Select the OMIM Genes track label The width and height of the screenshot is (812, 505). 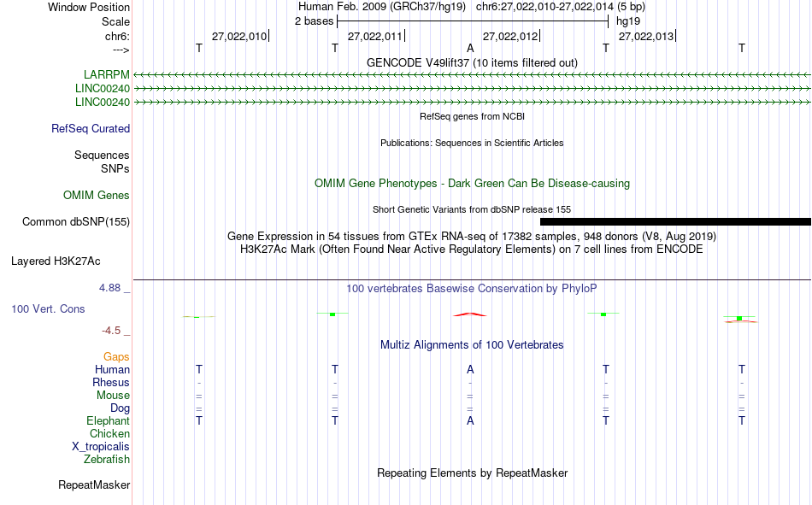tap(97, 196)
